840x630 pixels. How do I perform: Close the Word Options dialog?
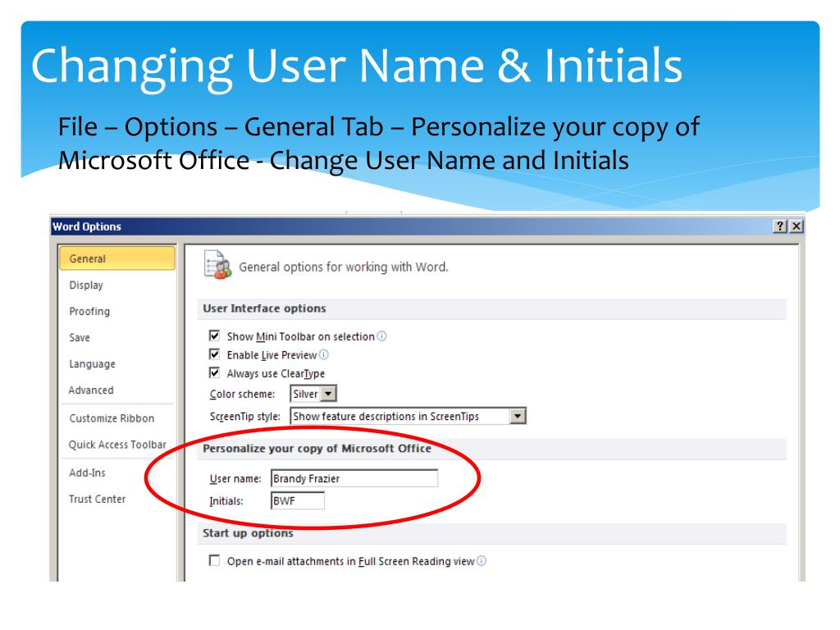(x=797, y=226)
